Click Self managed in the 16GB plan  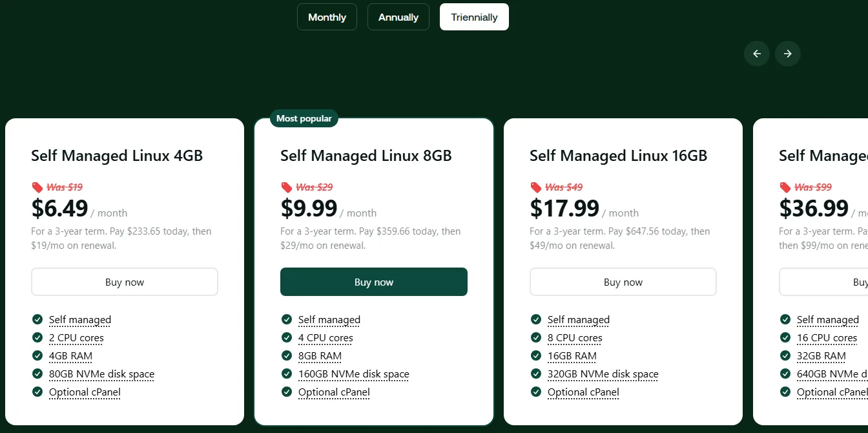(579, 320)
